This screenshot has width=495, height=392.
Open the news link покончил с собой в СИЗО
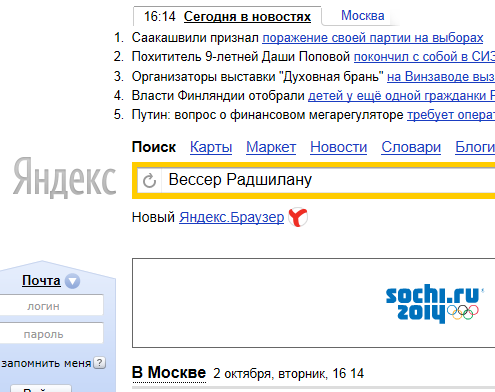pos(424,57)
